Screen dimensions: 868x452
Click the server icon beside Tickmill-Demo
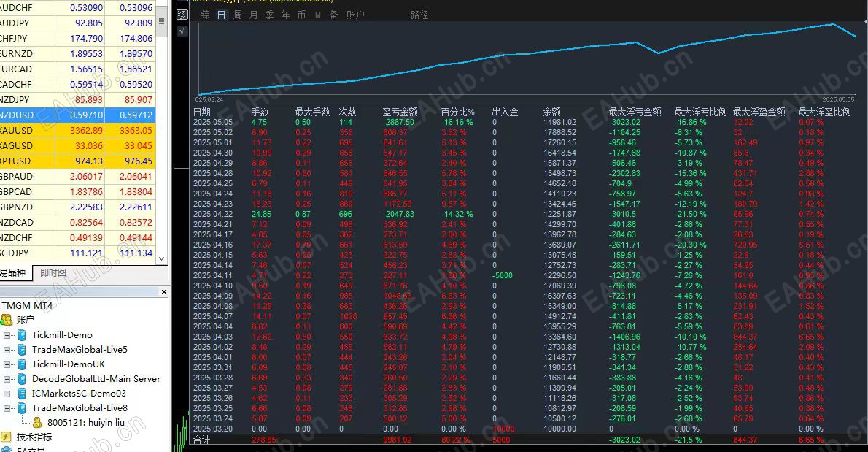[22, 335]
